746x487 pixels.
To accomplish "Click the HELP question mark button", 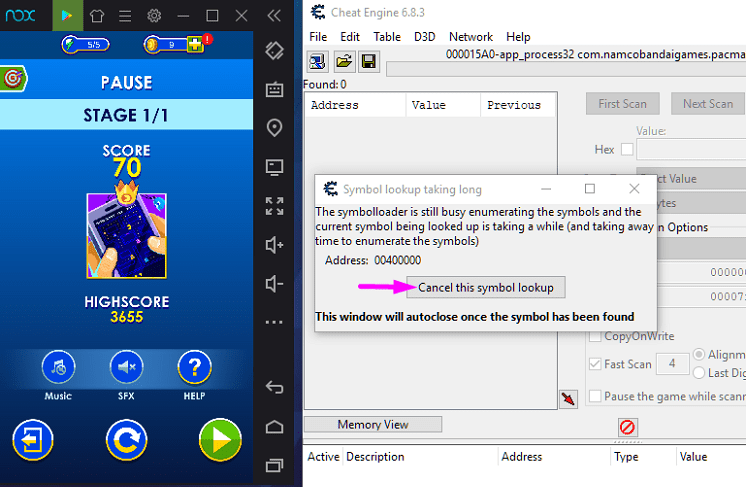I will tap(195, 367).
